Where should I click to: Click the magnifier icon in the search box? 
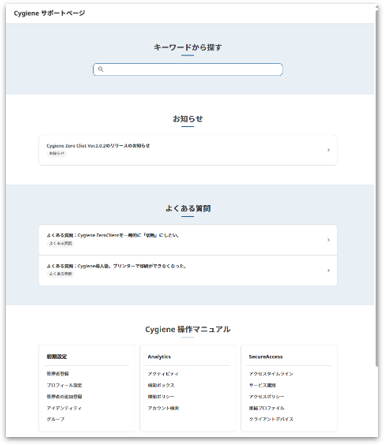(101, 69)
